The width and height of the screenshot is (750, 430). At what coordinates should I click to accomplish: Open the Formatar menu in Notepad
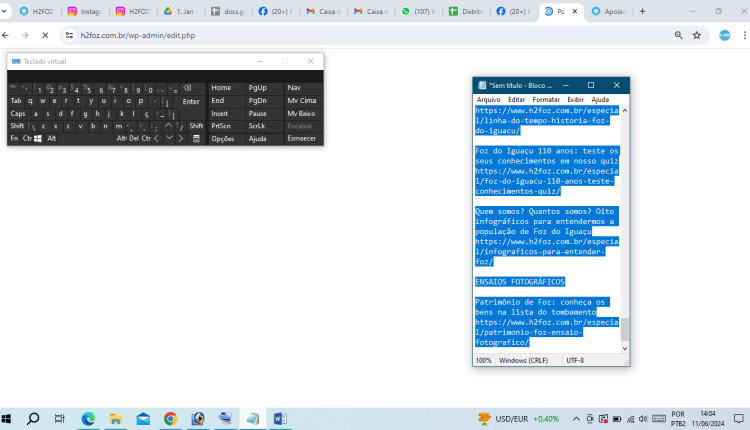pos(546,100)
